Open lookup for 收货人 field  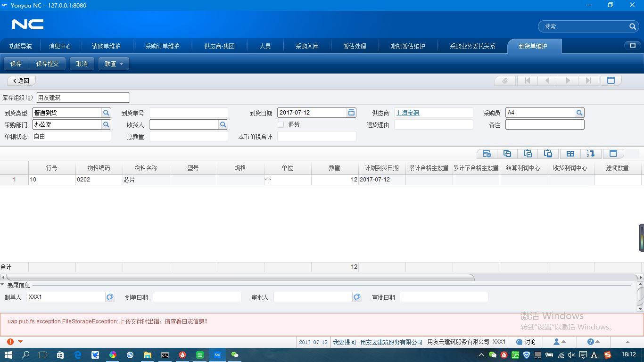223,124
